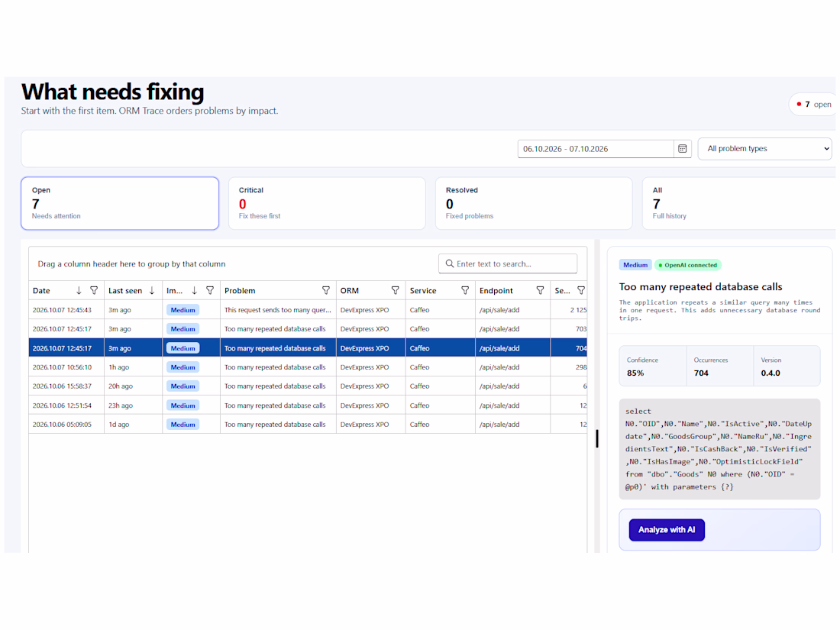Open the ORM column filter icon
This screenshot has height=630, width=840.
(396, 290)
